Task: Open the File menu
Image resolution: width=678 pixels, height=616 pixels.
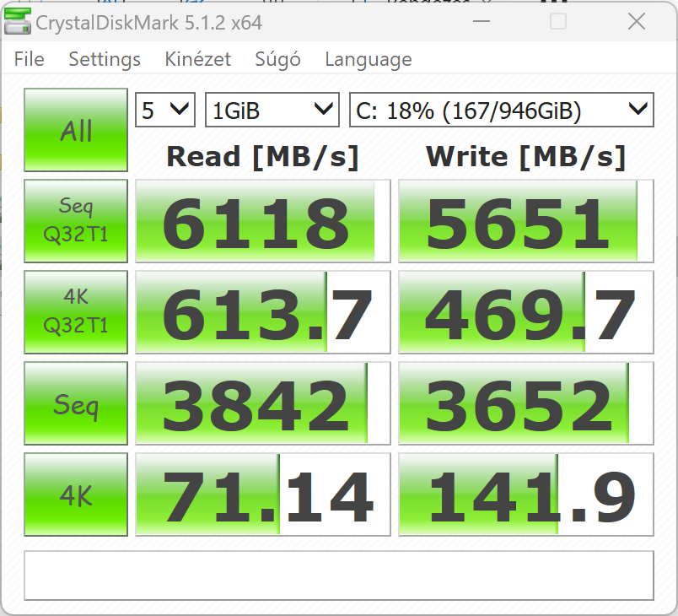Action: click(x=29, y=59)
